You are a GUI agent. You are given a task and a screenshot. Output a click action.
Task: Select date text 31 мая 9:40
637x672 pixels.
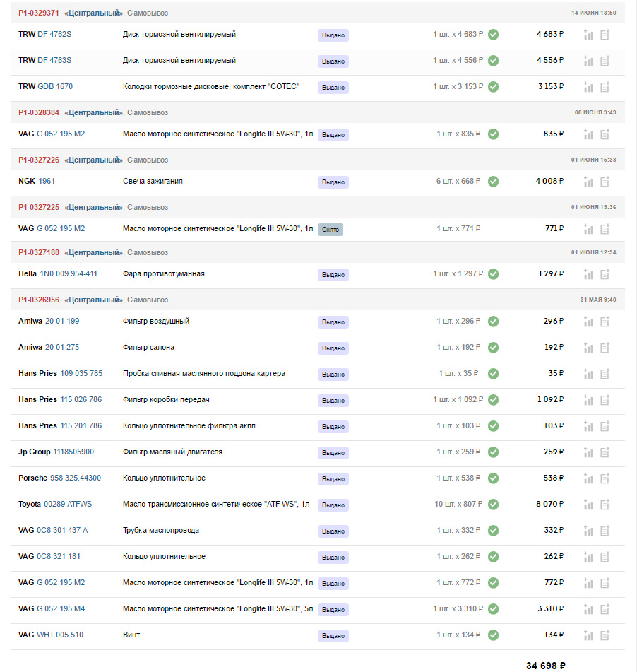pyautogui.click(x=598, y=300)
